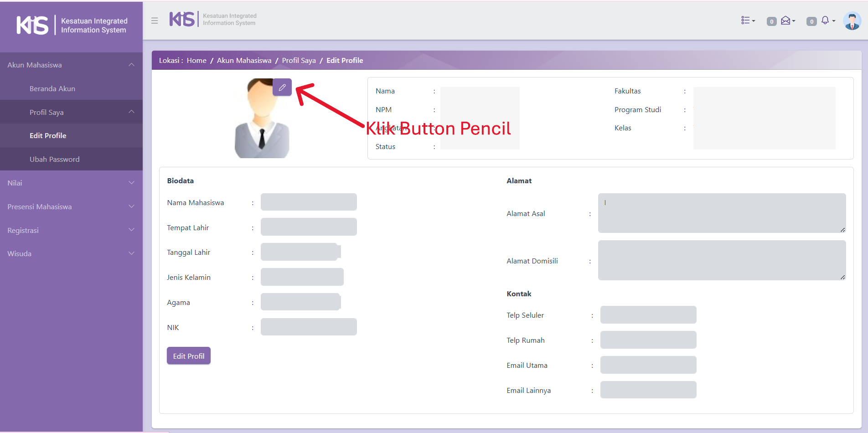Image resolution: width=868 pixels, height=433 pixels.
Task: Open the task list icon dropdown
Action: (x=747, y=21)
